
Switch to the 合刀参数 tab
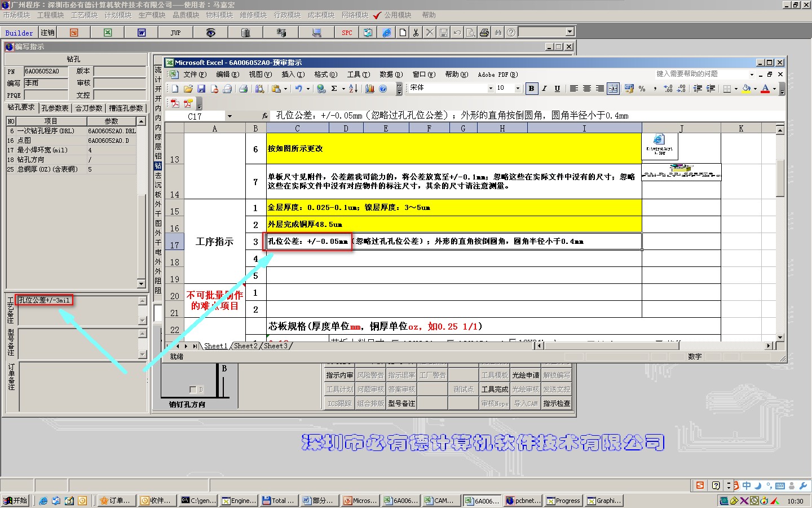(x=89, y=108)
